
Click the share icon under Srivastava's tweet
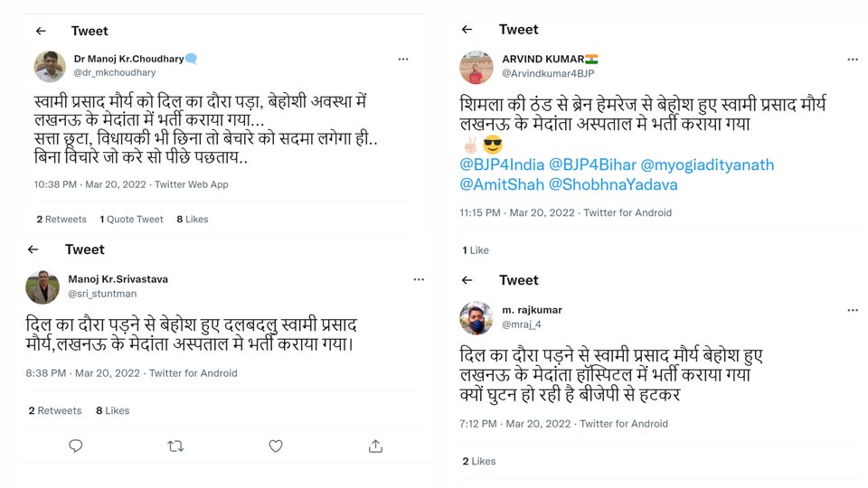pyautogui.click(x=375, y=446)
